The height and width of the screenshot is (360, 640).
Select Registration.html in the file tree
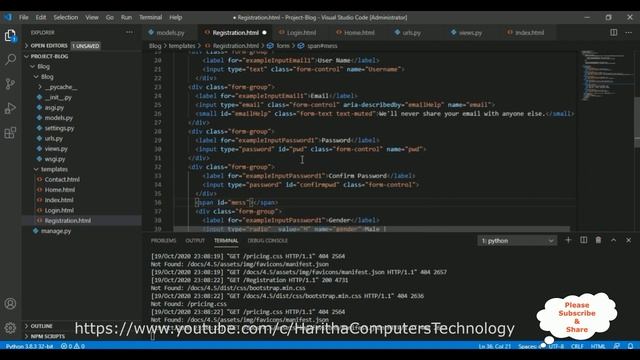[x=68, y=221]
